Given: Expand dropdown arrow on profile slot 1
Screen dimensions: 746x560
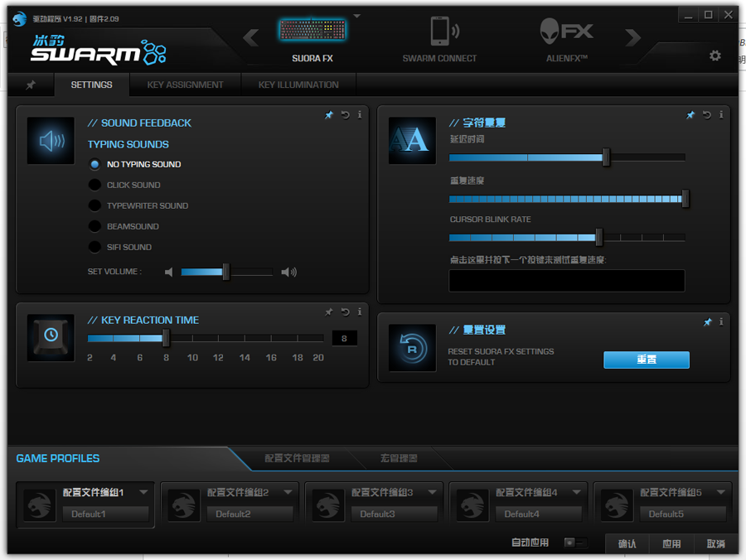Looking at the screenshot, I should 143,492.
